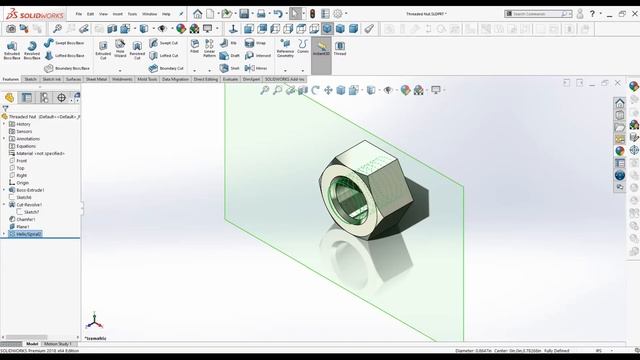Switch to the Surfaces tab
The width and height of the screenshot is (640, 360).
(x=73, y=79)
